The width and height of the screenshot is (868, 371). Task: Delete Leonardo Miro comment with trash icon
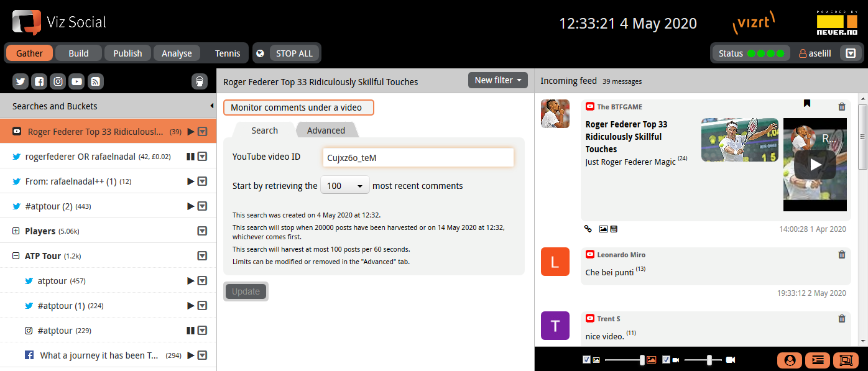(x=842, y=255)
